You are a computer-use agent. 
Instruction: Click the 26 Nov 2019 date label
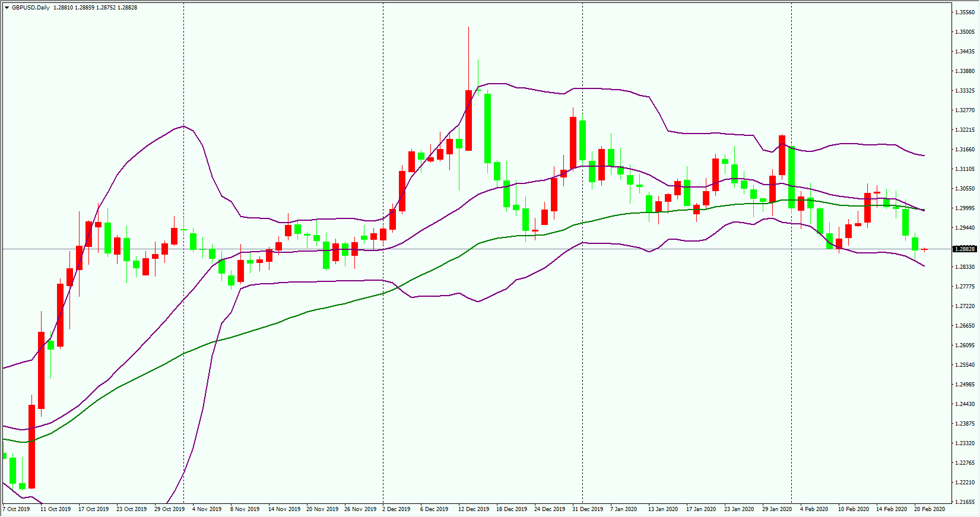[x=360, y=509]
